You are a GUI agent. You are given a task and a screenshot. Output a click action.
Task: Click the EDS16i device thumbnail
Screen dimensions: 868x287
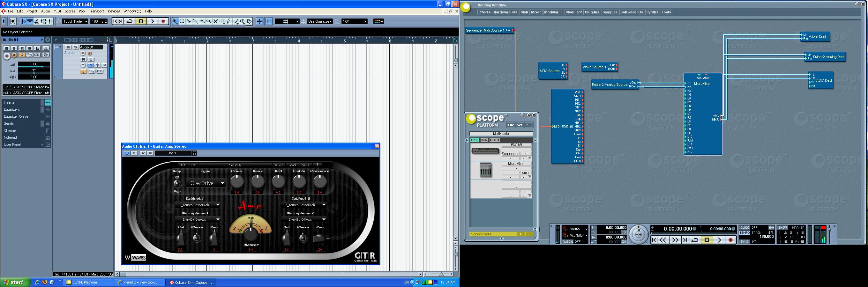(x=485, y=151)
